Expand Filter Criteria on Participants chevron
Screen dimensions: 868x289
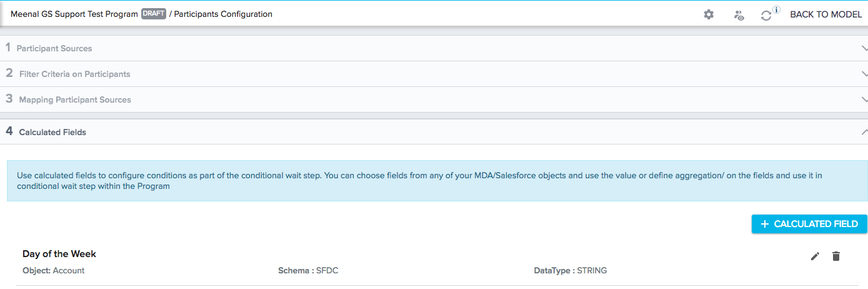coord(864,74)
